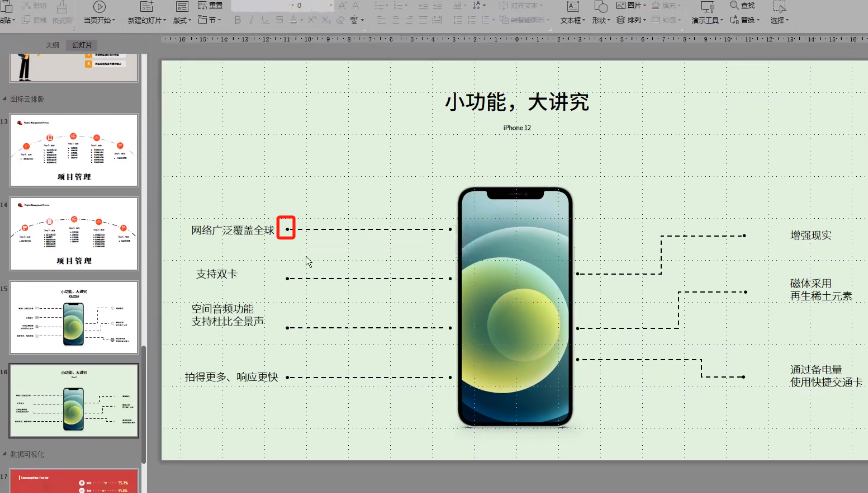
Task: Click the iPhone 12 subtitle text
Action: pyautogui.click(x=517, y=128)
